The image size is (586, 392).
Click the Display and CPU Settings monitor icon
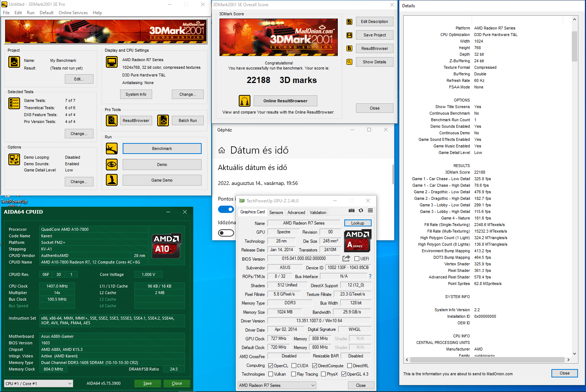(x=112, y=62)
